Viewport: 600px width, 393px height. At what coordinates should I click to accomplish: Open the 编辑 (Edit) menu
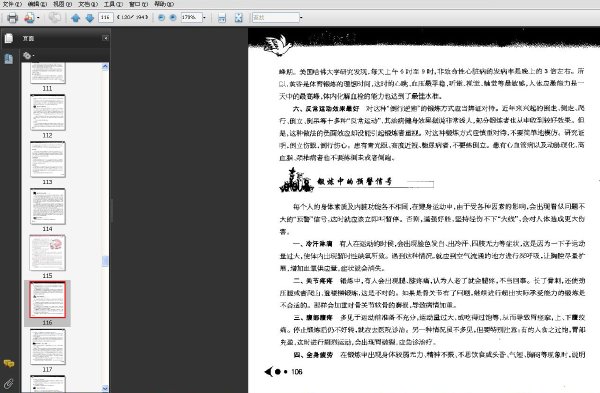point(37,4)
